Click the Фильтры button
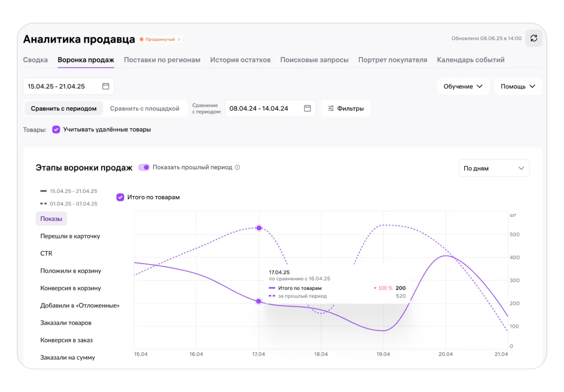 pos(345,108)
